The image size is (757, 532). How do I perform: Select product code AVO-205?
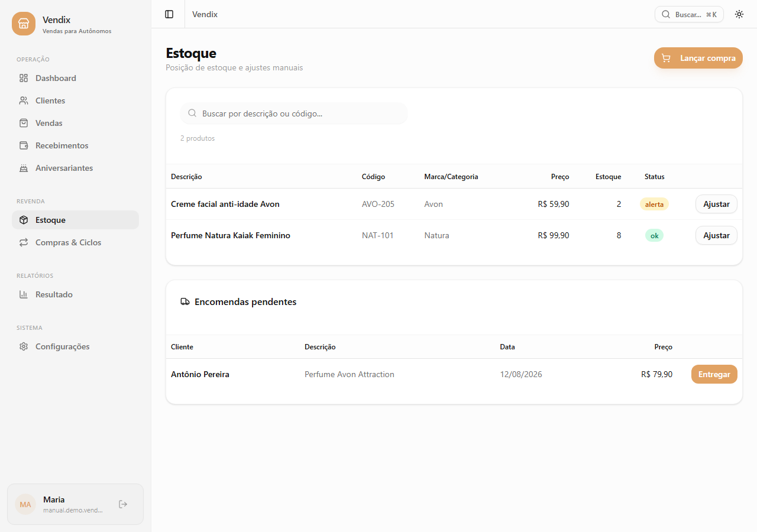(x=378, y=204)
